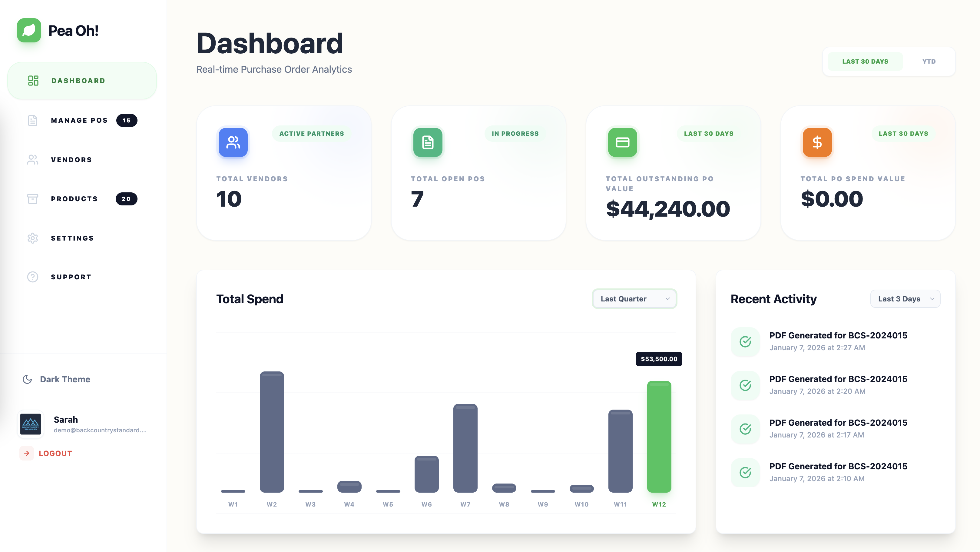Viewport: 980px width, 552px height.
Task: Switch range to YTD
Action: (929, 61)
